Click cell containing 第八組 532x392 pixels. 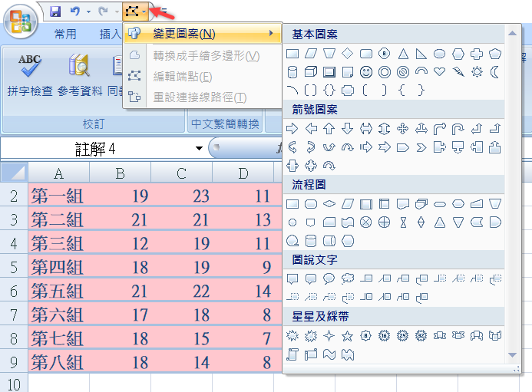coord(58,362)
